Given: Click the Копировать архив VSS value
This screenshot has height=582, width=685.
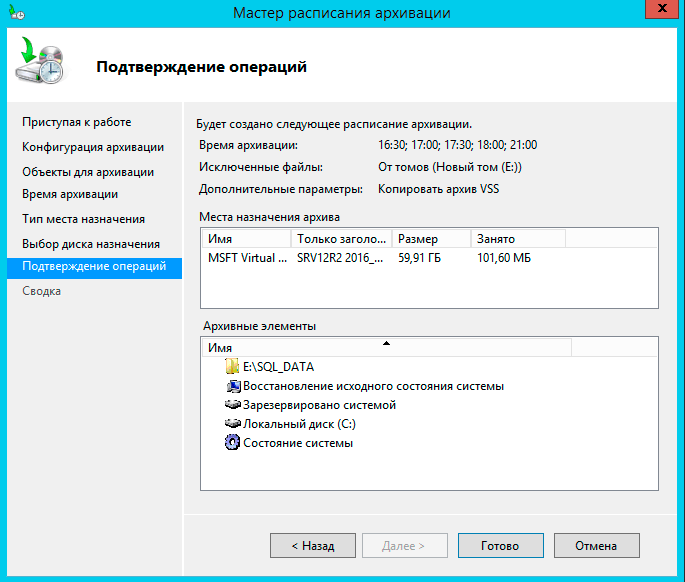Looking at the screenshot, I should click(x=439, y=189).
